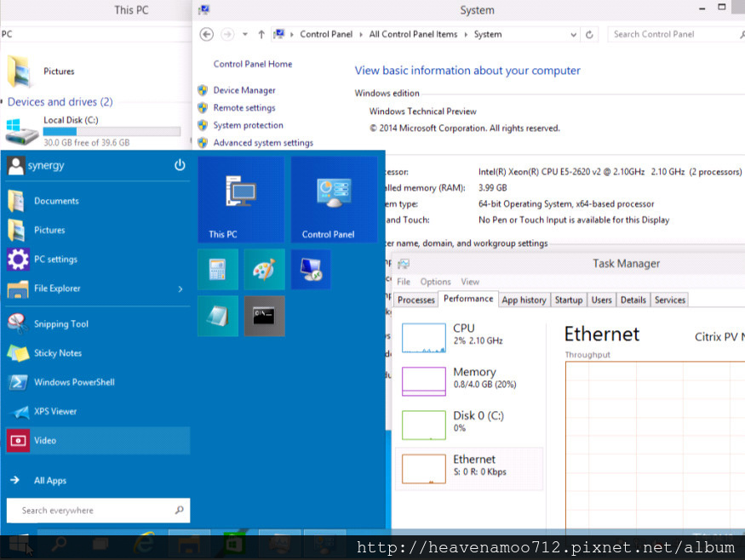Open Control Panel Home link
This screenshot has width=745, height=560.
pyautogui.click(x=253, y=64)
